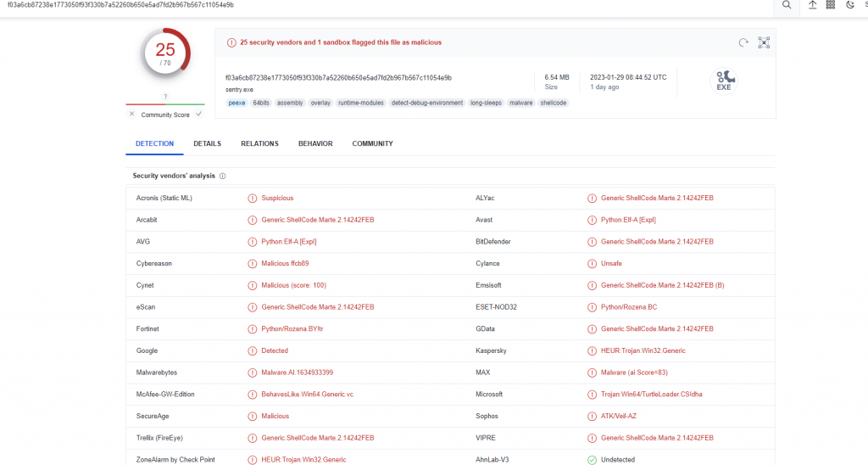868x465 pixels.
Task: Click the alert icon in the Cylance row
Action: click(x=592, y=264)
